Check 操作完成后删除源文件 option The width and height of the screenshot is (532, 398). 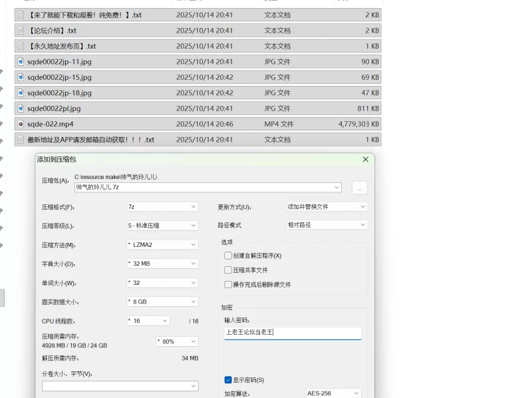tap(229, 285)
